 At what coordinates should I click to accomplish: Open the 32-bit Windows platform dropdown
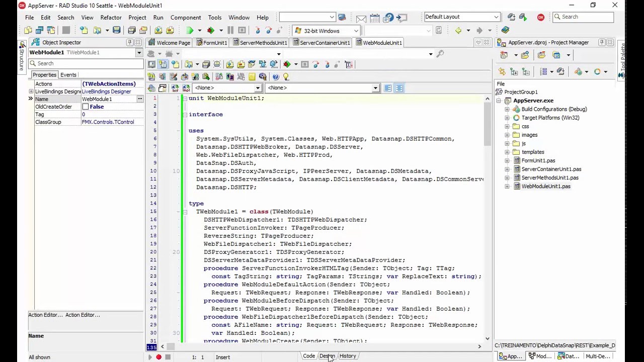356,31
